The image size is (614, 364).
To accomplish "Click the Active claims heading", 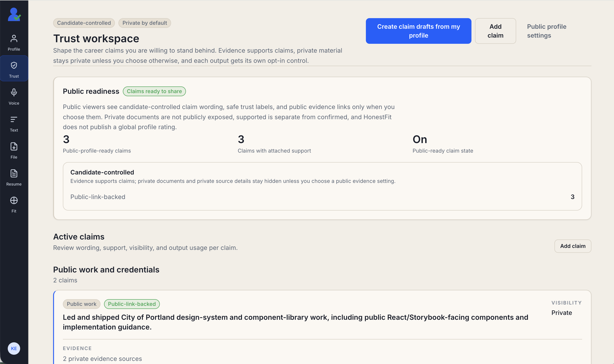I will (x=79, y=237).
